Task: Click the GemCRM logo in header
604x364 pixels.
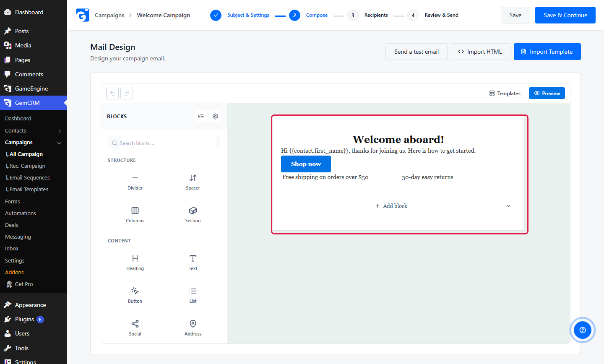Action: 83,15
